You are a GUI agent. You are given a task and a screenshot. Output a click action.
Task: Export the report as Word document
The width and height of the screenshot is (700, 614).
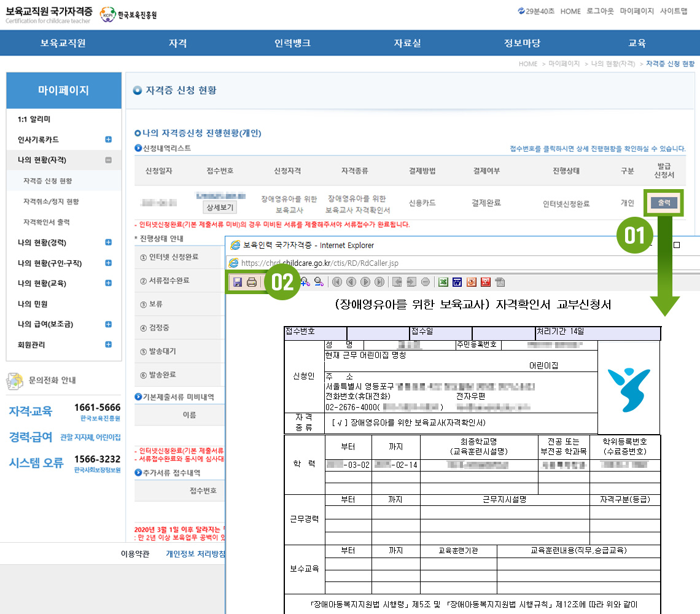(x=457, y=282)
